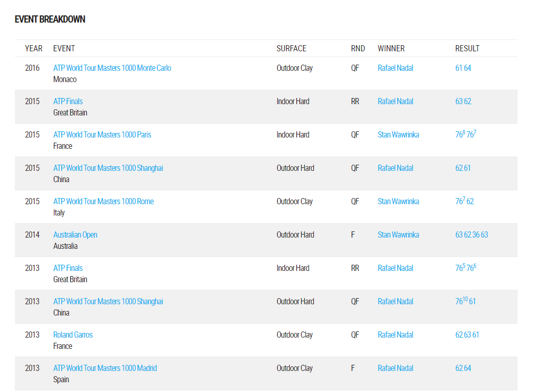
Task: Open the Masters 1000 Monte Carlo event link
Action: click(x=112, y=68)
